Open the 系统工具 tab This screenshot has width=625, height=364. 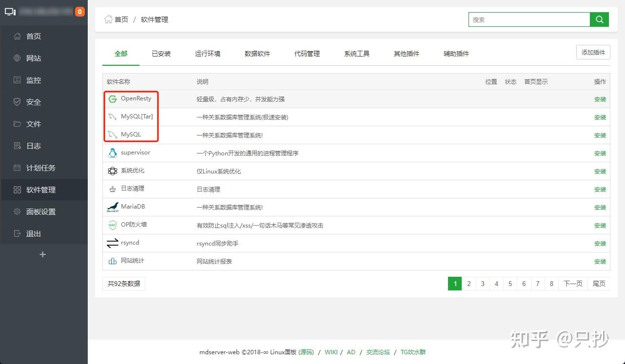(x=356, y=54)
